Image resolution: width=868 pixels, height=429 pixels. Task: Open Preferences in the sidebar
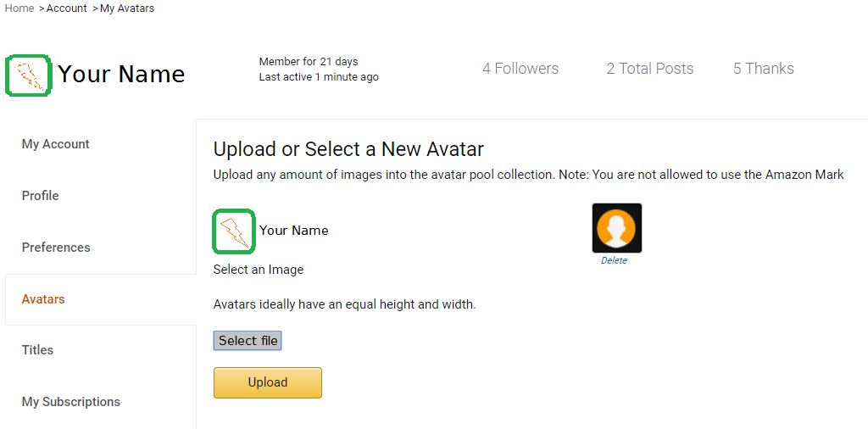click(x=56, y=248)
